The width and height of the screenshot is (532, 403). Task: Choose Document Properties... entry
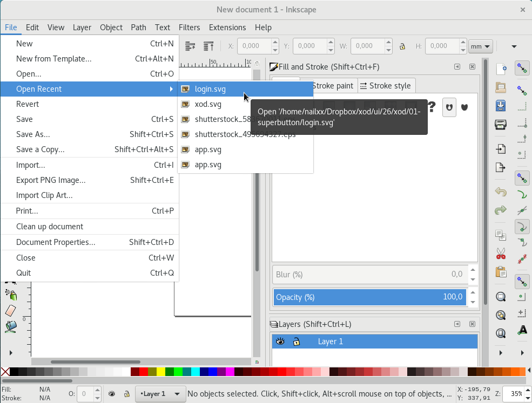coord(90,242)
